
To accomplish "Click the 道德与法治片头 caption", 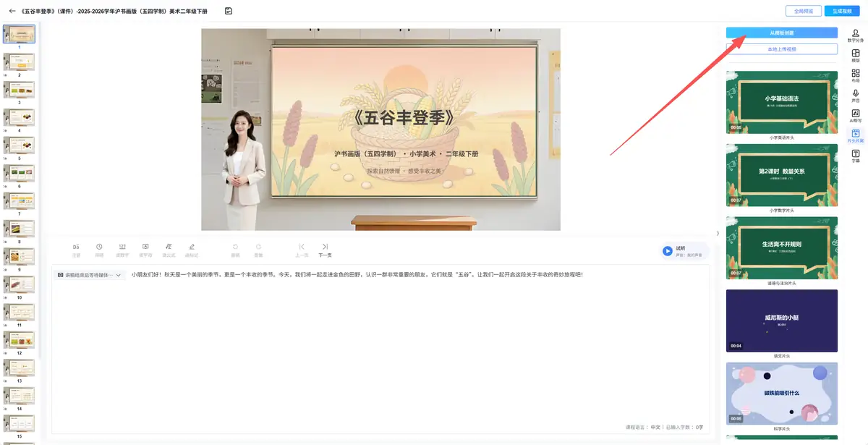I will click(782, 283).
